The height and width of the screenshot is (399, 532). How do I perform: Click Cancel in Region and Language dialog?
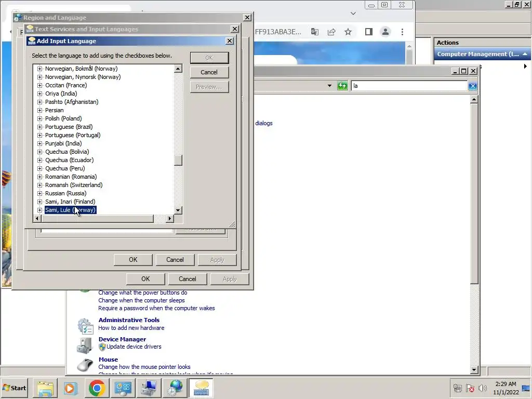tap(187, 279)
